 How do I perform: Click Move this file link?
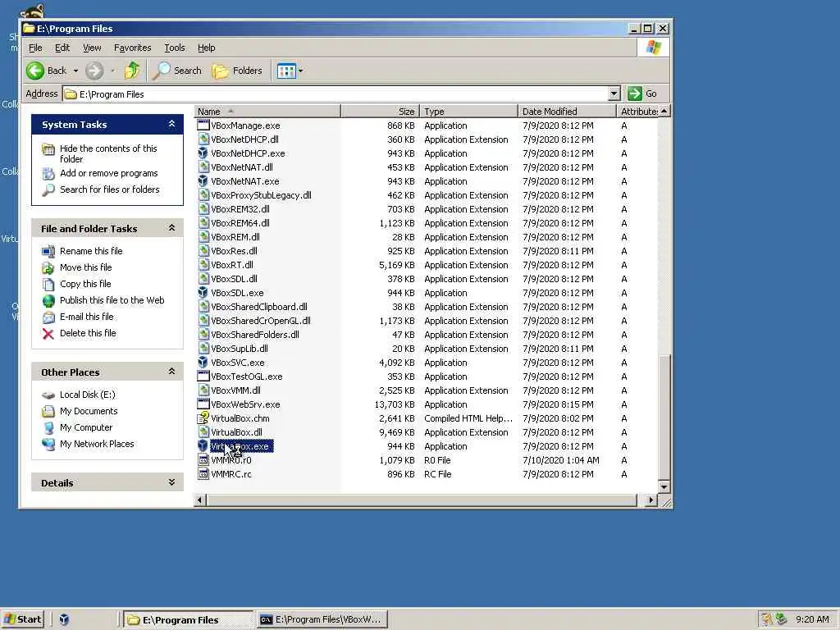[85, 267]
